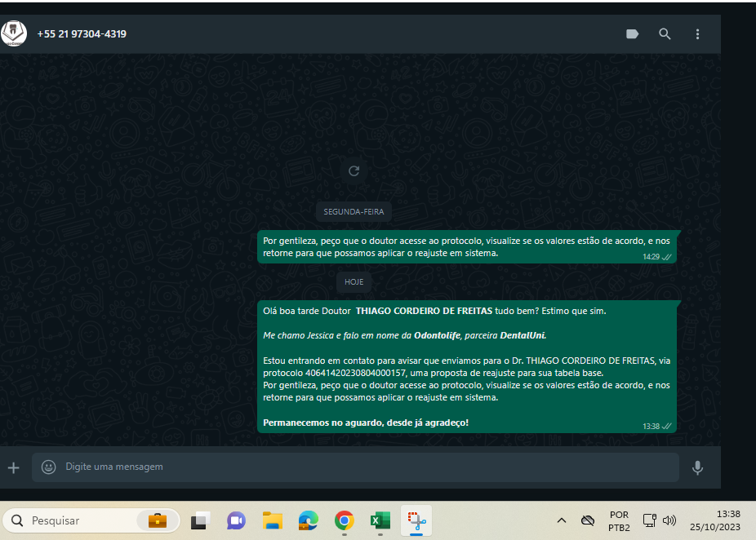756x540 pixels.
Task: Search within this chat conversation
Action: tap(665, 33)
